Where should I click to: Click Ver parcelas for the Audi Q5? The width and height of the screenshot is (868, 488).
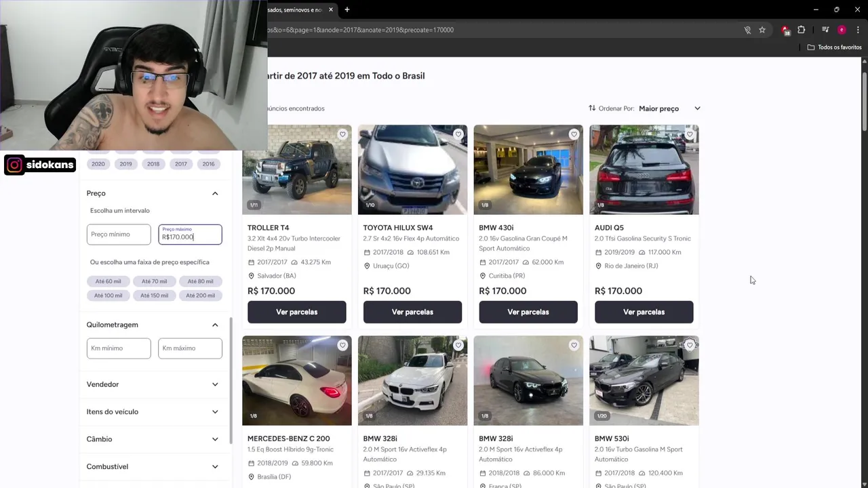point(644,312)
